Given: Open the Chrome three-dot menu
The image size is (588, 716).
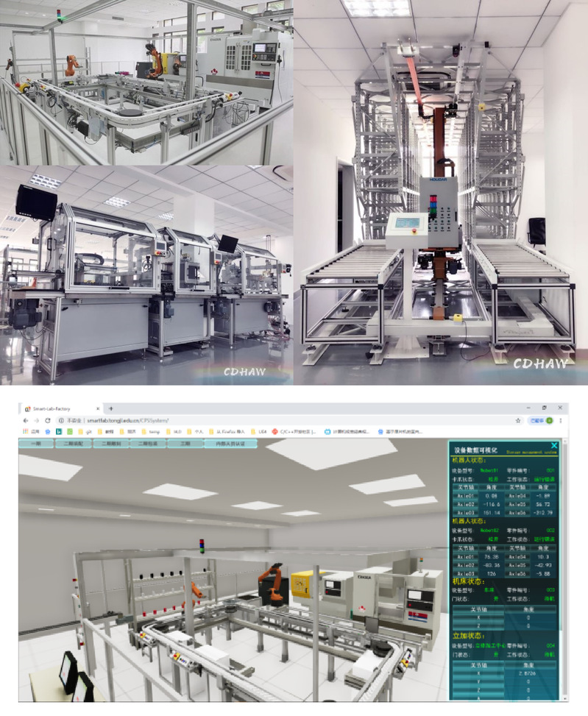Looking at the screenshot, I should (561, 420).
